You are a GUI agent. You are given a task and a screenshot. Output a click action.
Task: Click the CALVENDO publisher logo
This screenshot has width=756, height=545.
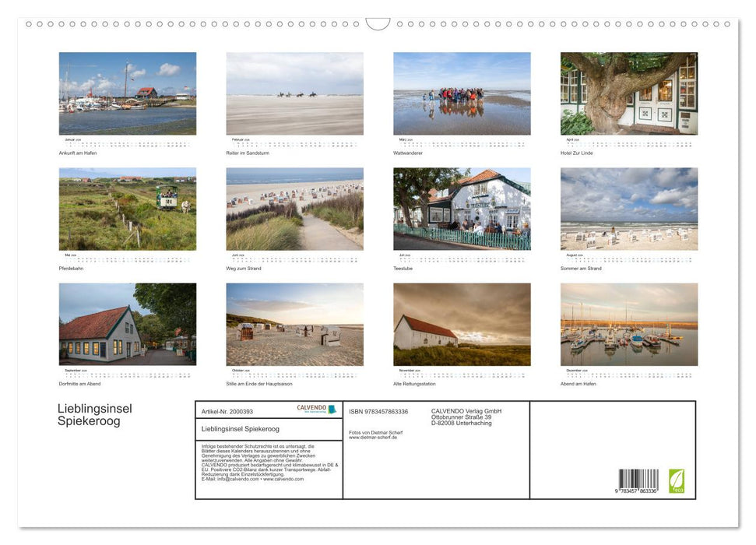click(x=310, y=406)
